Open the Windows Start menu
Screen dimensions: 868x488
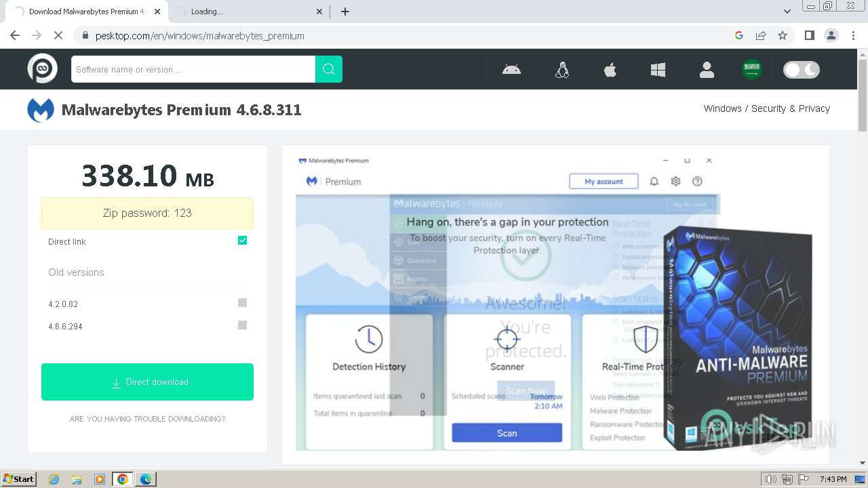pos(19,479)
